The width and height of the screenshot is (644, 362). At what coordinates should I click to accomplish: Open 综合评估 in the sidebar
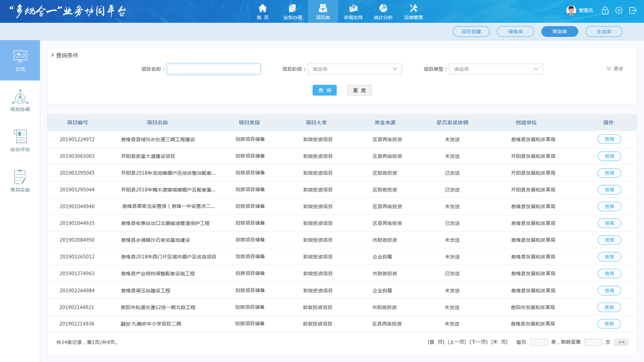[20, 141]
